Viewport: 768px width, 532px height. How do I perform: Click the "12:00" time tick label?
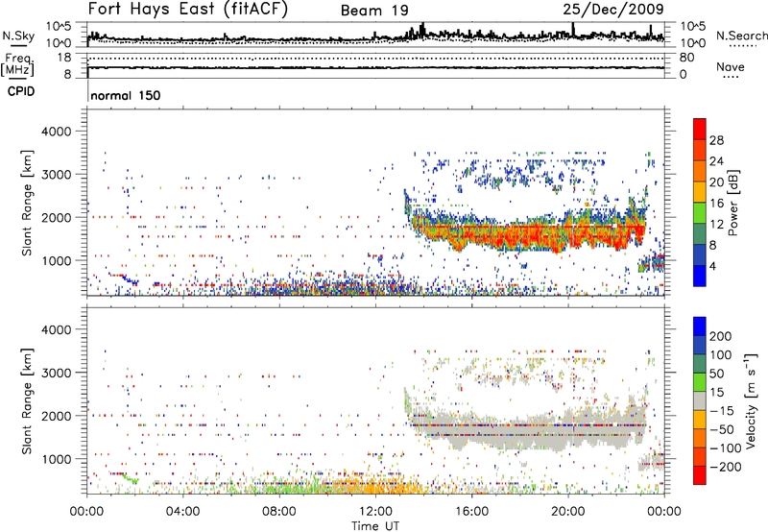(375, 512)
